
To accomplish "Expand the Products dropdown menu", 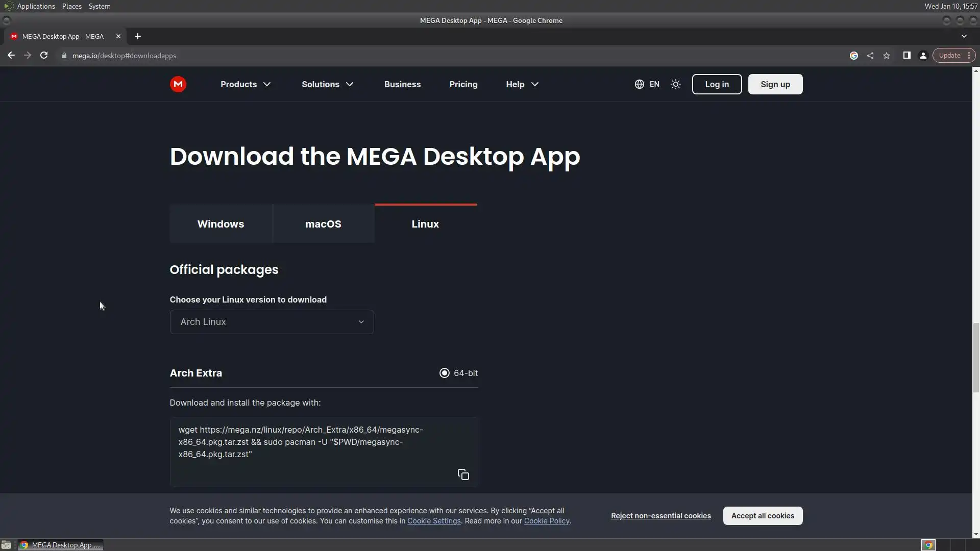I will click(246, 84).
